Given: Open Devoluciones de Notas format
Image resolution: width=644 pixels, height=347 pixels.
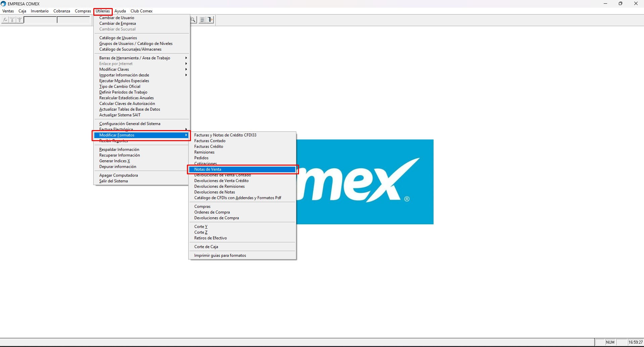Looking at the screenshot, I should point(242,192).
